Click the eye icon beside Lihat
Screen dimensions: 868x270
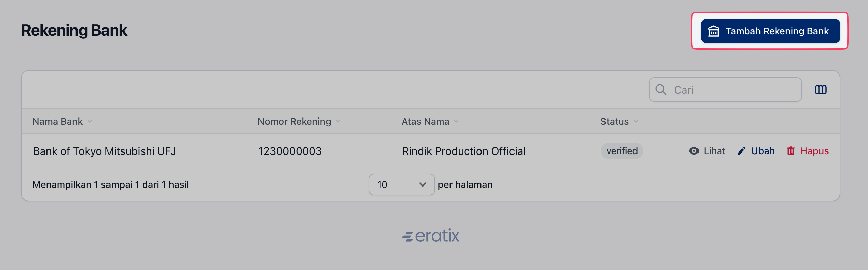(694, 151)
